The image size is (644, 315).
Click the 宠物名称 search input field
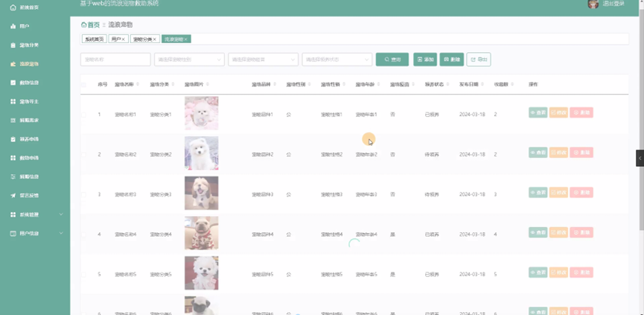[x=115, y=59]
